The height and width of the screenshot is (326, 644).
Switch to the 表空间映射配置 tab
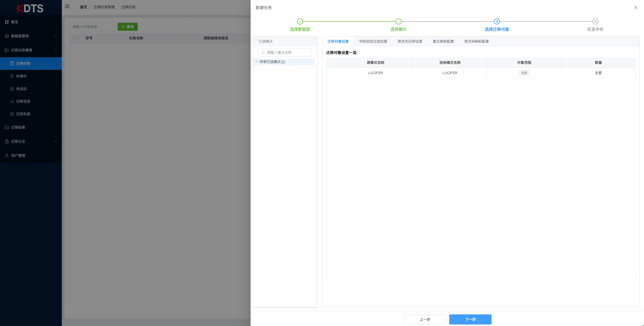(476, 41)
